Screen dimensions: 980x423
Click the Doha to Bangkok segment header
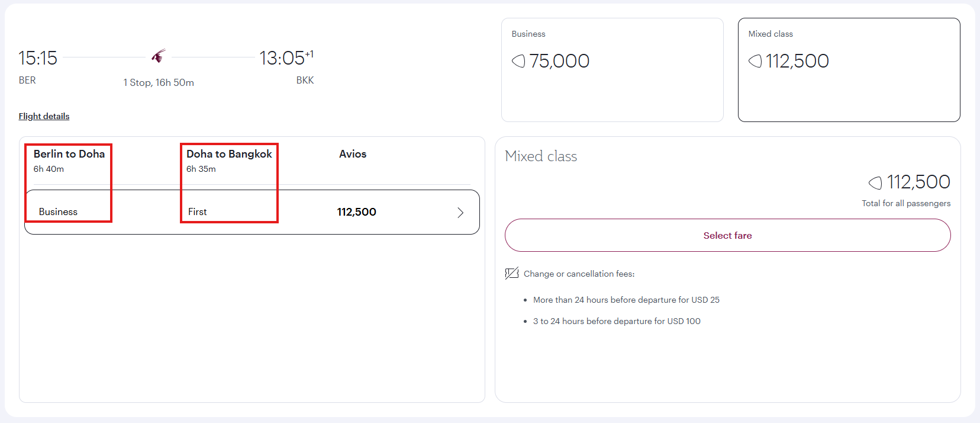point(229,154)
